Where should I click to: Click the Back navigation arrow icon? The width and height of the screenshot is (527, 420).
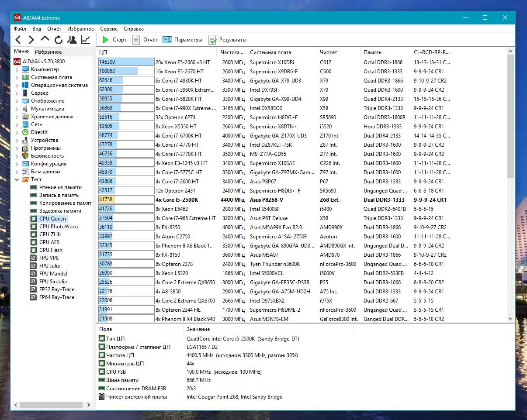coord(18,40)
